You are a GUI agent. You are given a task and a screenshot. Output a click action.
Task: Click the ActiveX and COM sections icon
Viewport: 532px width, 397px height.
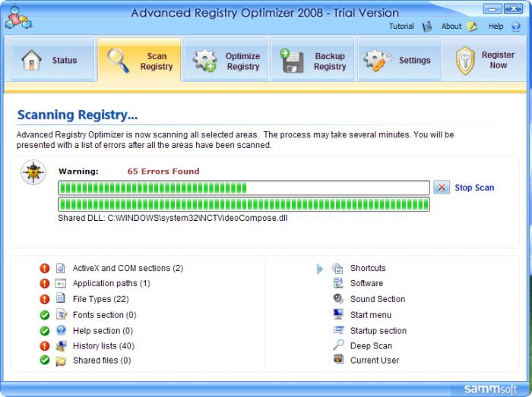60,268
